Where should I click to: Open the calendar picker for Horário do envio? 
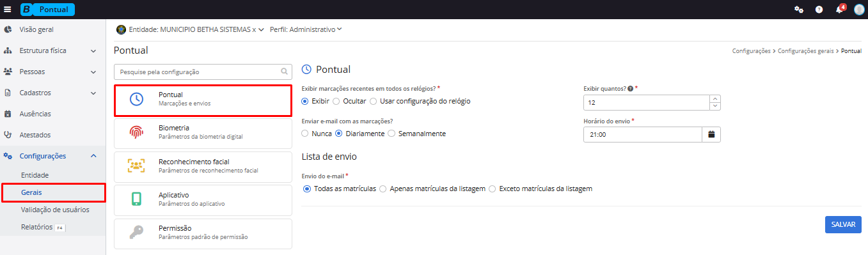coord(711,134)
